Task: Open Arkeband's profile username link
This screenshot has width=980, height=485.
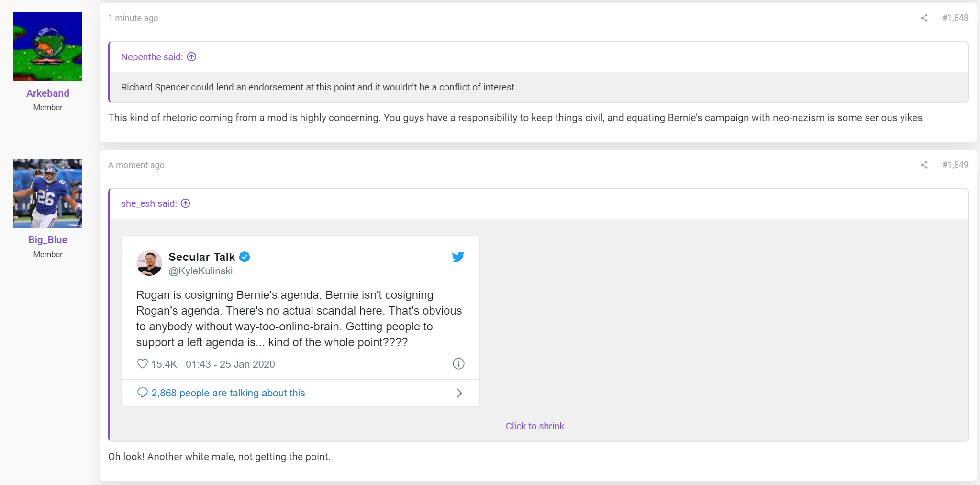Action: coord(48,93)
